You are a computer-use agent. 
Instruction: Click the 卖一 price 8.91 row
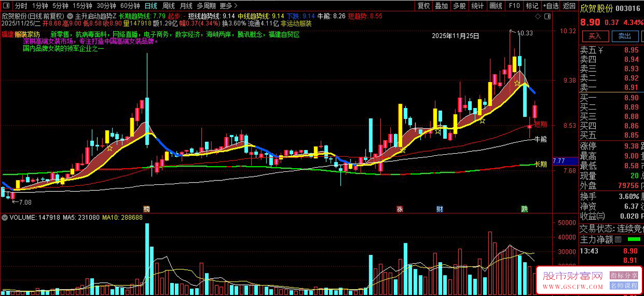(x=612, y=87)
